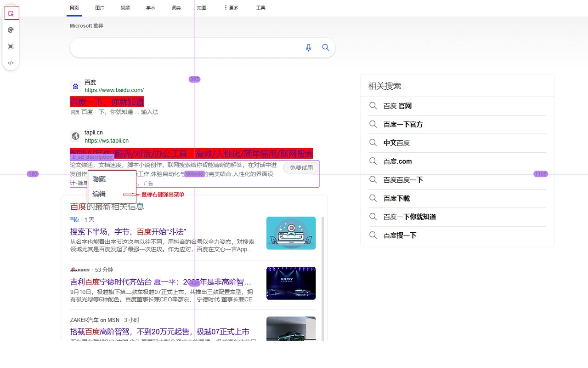This screenshot has width=588, height=368.
Task: Open news 吉利百度宁德时代齐站台
Action: click(161, 282)
